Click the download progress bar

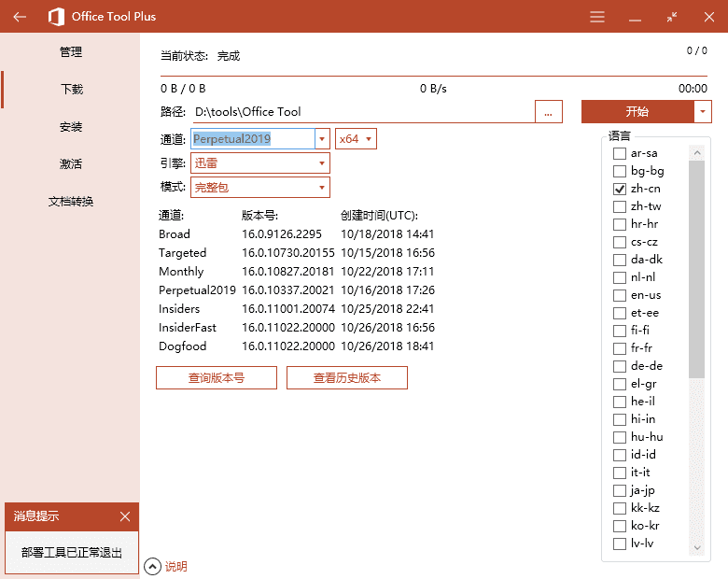[434, 76]
